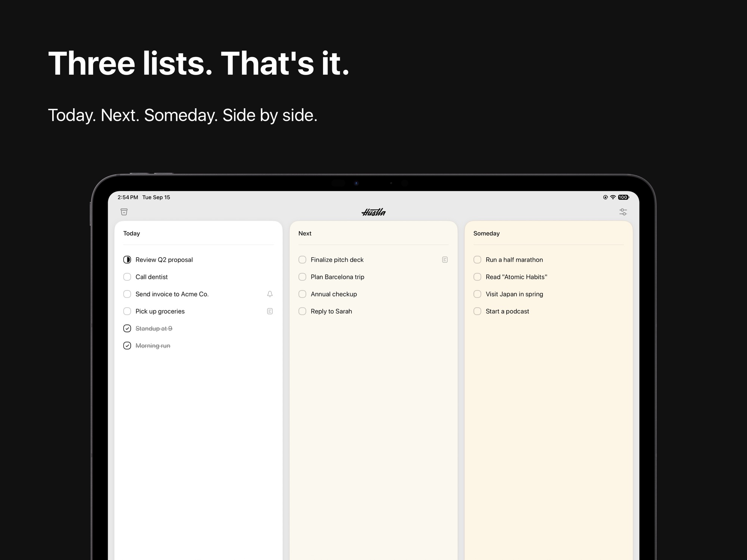The width and height of the screenshot is (747, 560).
Task: Check off Visit Japan in spring
Action: click(x=477, y=294)
